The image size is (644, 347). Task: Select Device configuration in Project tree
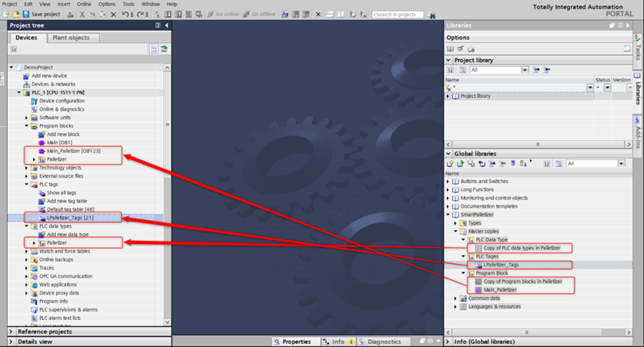[62, 101]
